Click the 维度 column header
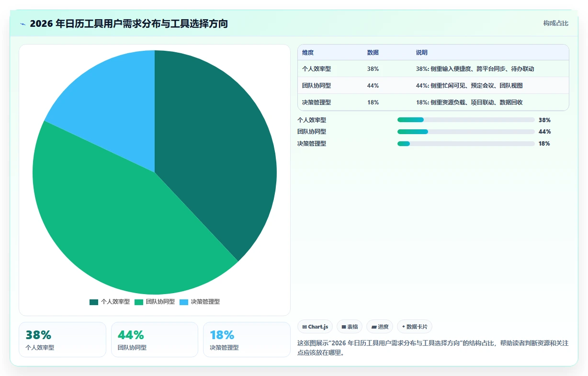 pyautogui.click(x=308, y=52)
